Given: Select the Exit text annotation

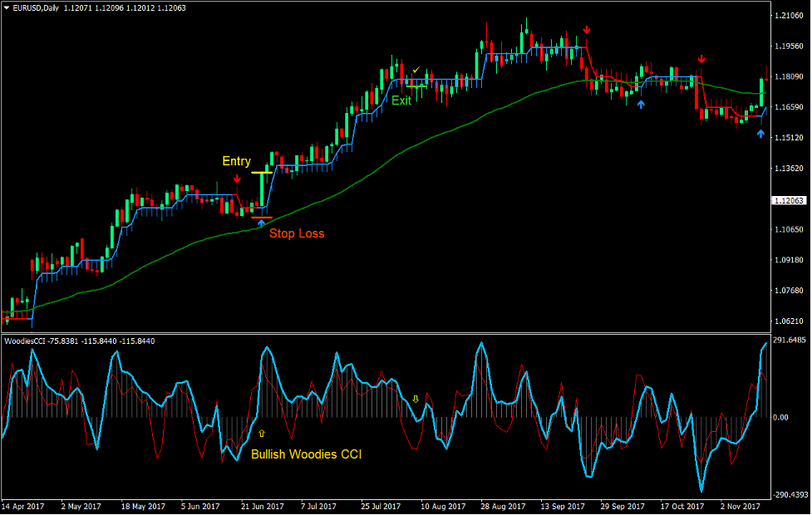Looking at the screenshot, I should (x=401, y=101).
